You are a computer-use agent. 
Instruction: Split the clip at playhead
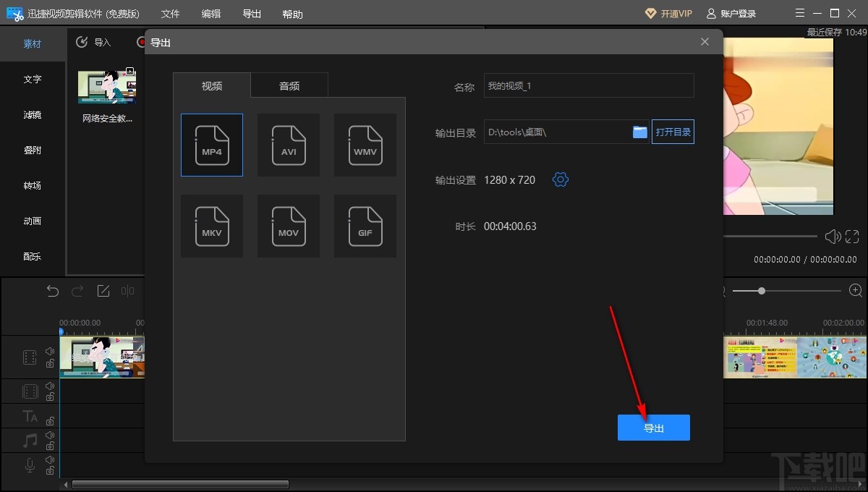pos(128,291)
